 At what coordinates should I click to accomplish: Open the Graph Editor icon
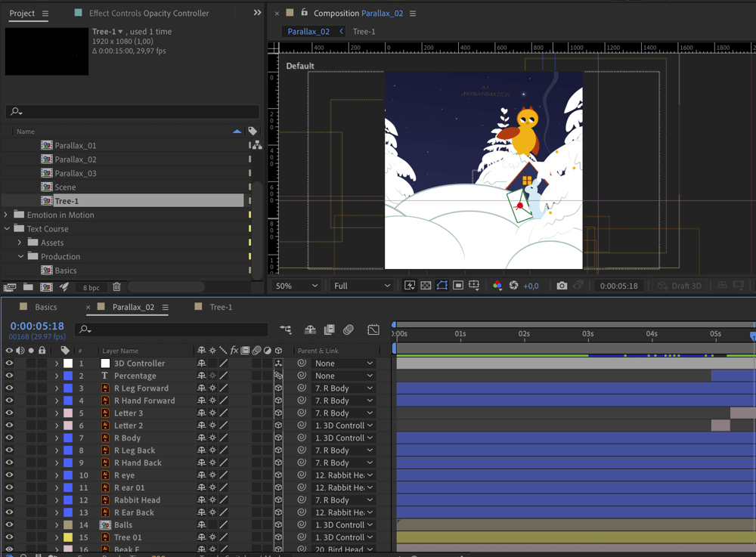(373, 330)
